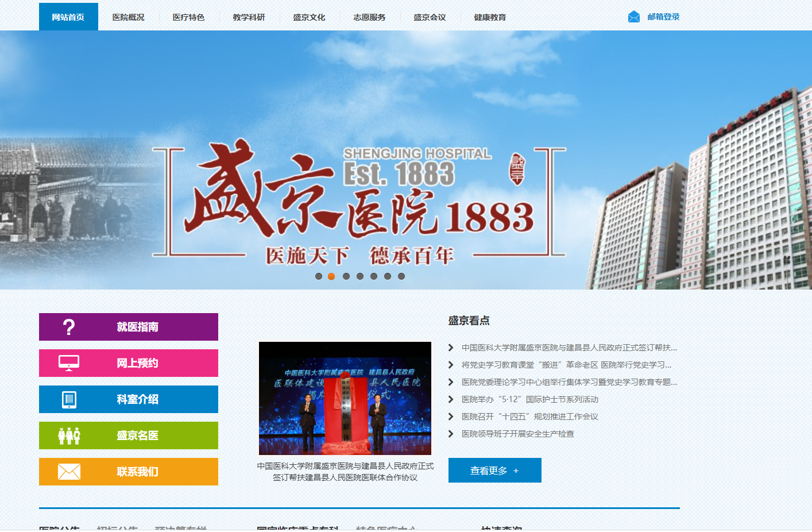The image size is (812, 532).
Task: Click the people icon on 盛京名医
Action: [69, 435]
